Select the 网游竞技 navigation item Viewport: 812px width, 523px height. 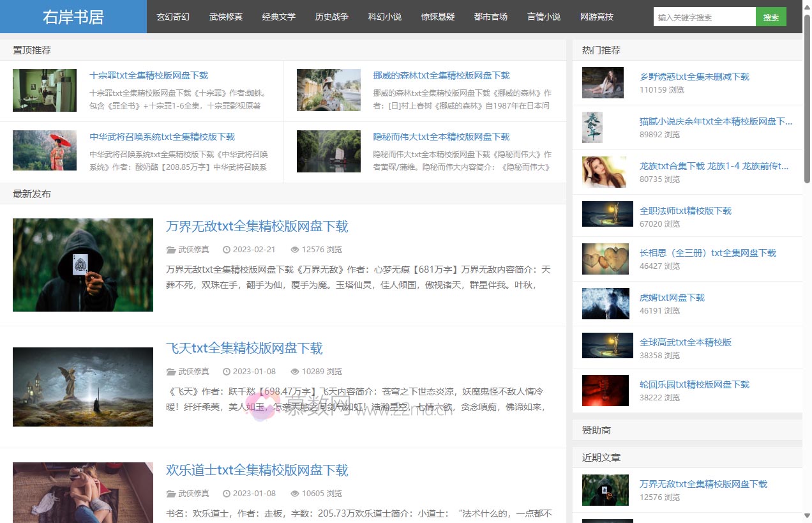596,17
